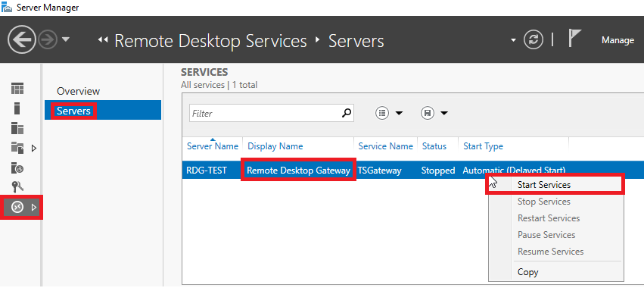Open the saved queries dropdown
The width and height of the screenshot is (644, 288).
click(x=434, y=113)
